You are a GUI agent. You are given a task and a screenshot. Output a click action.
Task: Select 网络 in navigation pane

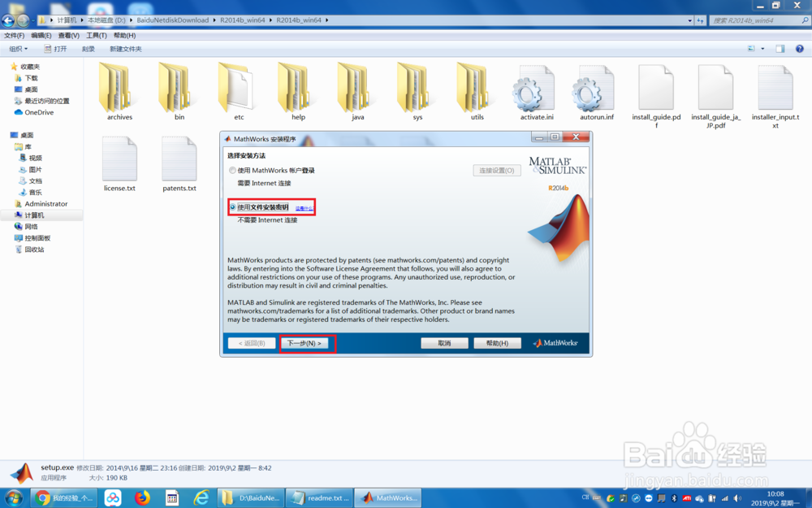point(26,227)
